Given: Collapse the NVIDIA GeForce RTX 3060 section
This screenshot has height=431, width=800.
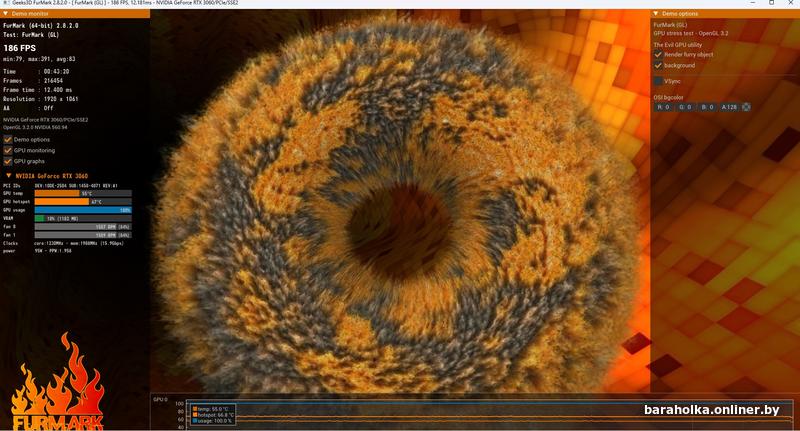Looking at the screenshot, I should pyautogui.click(x=8, y=176).
